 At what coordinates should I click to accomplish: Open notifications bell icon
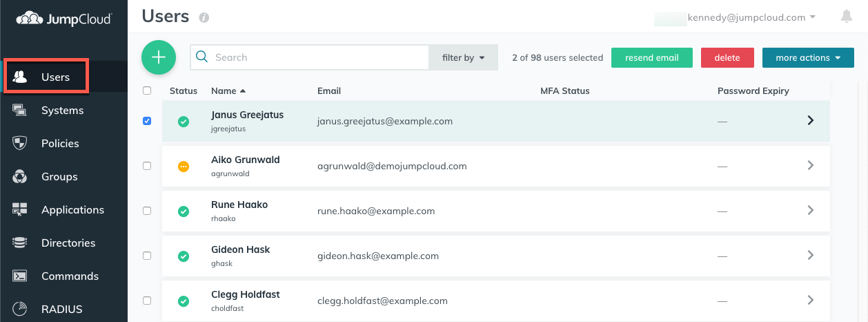[847, 17]
